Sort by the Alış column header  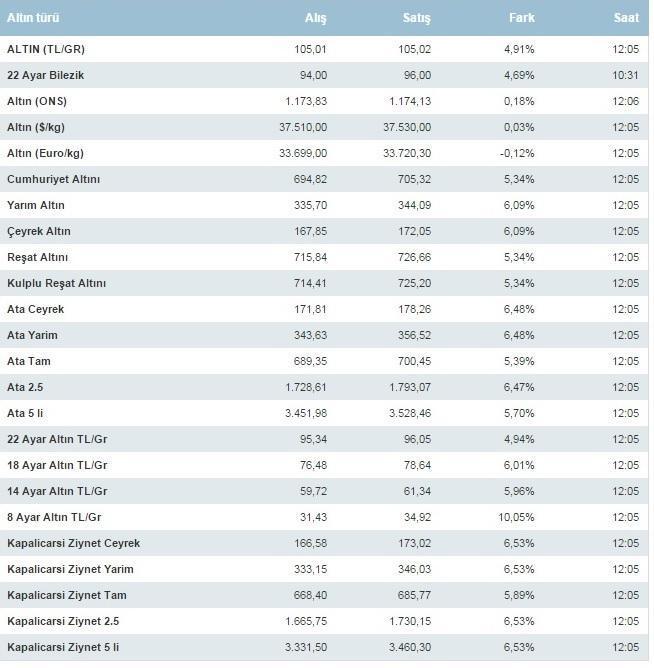tap(315, 19)
